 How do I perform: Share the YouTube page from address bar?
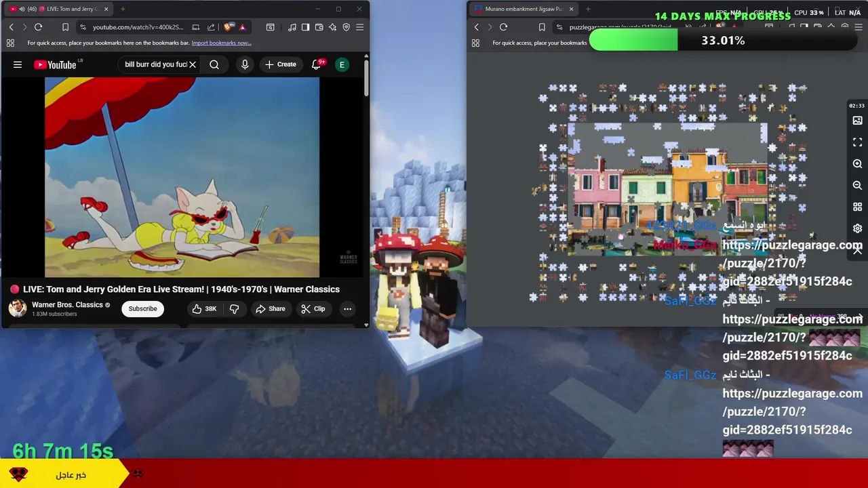[x=211, y=27]
